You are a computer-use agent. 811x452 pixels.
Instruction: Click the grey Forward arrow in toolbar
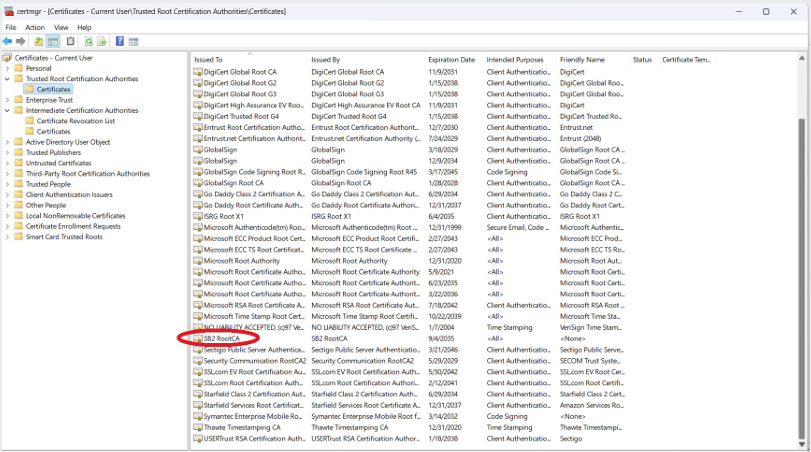tap(21, 41)
